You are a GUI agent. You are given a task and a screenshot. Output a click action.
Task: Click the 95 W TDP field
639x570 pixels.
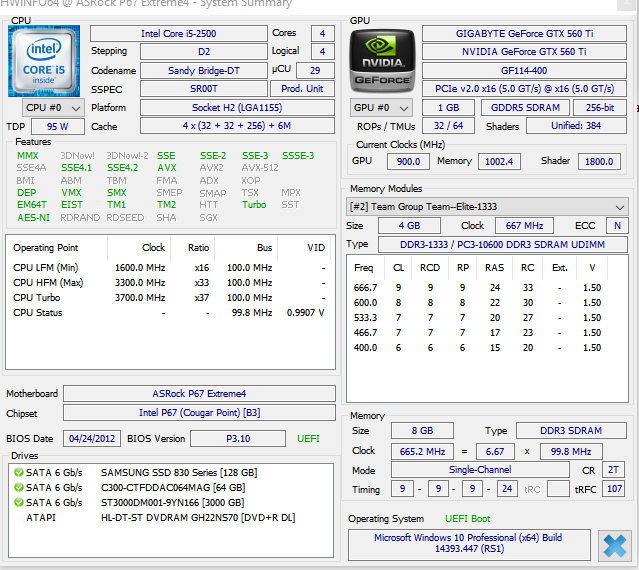point(57,126)
